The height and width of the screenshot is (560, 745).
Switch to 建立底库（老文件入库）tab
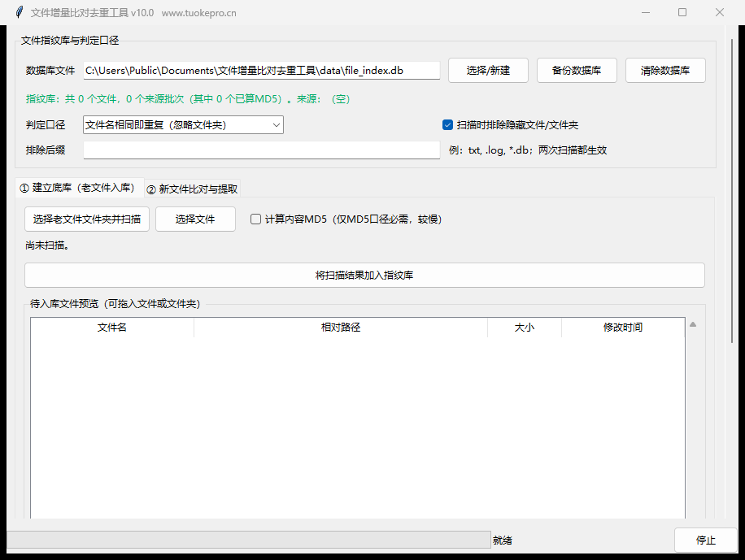click(x=80, y=188)
